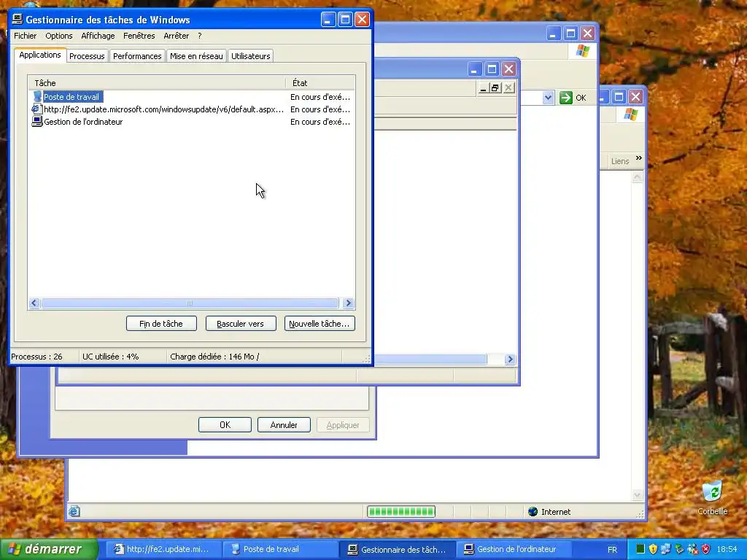747x560 pixels.
Task: Click the task list scroll left arrow
Action: pos(34,303)
